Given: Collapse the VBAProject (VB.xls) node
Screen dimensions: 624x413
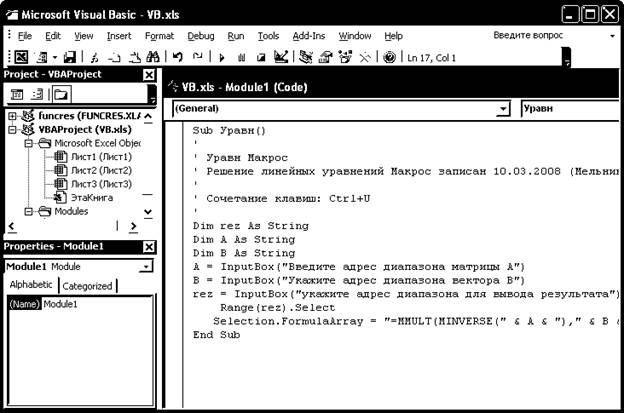Looking at the screenshot, I should [12, 130].
